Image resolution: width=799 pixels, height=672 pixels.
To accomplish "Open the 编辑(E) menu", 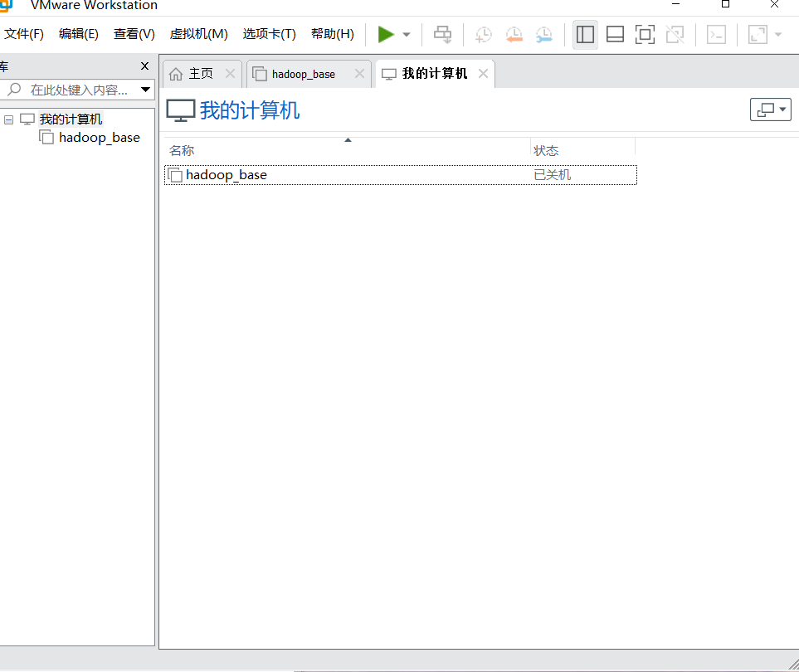I will tap(79, 34).
